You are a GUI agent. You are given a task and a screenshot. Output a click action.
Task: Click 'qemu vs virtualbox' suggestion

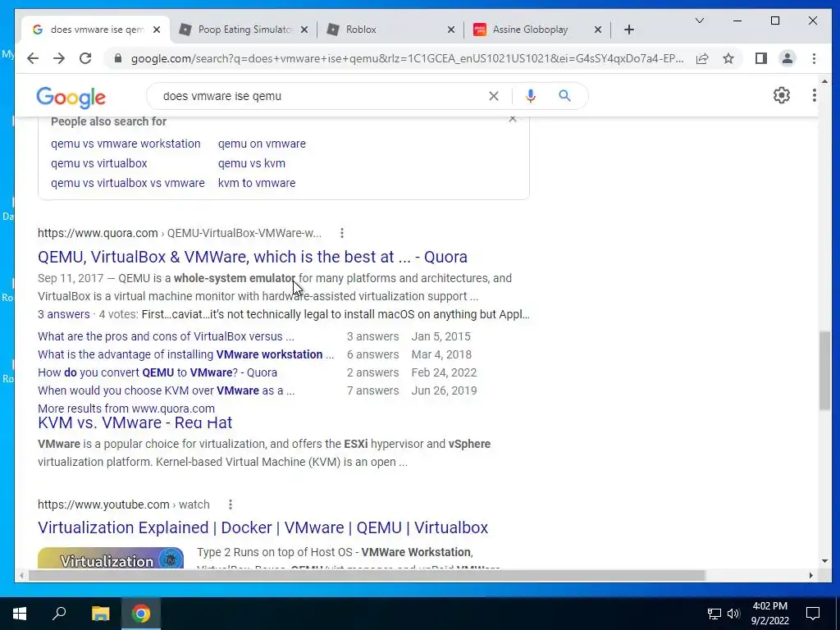coord(99,163)
